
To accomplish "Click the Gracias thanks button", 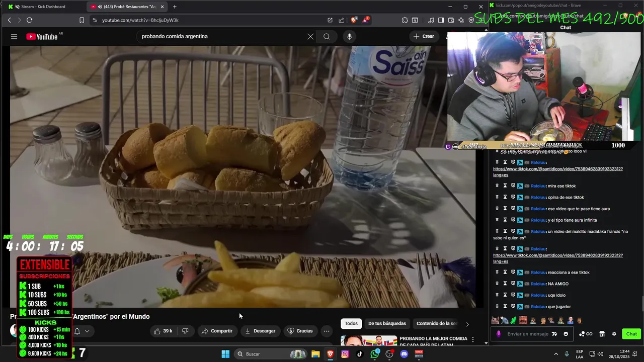I will (x=300, y=331).
